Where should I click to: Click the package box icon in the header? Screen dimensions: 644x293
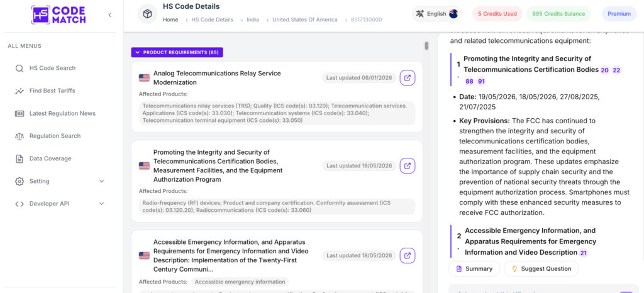(x=147, y=14)
